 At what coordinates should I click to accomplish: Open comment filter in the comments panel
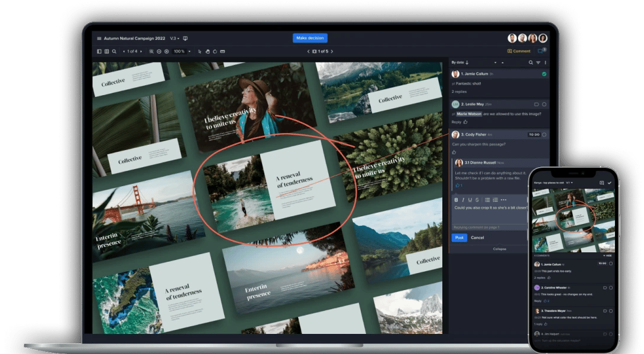point(537,63)
